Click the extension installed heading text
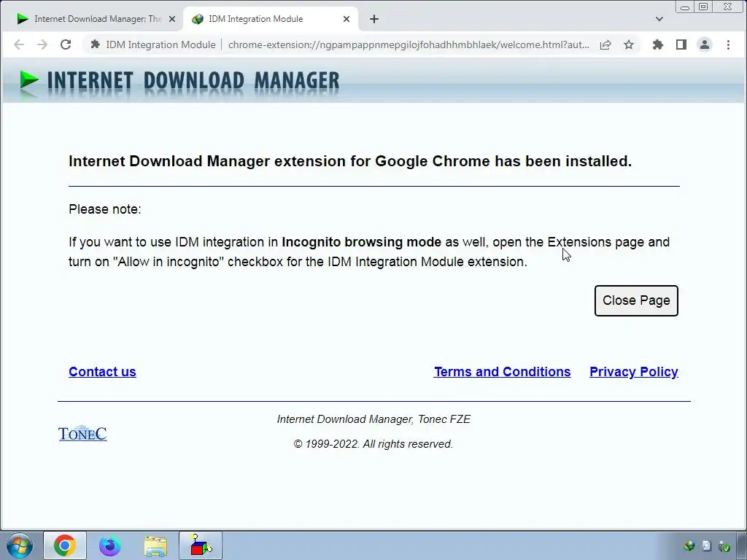 [350, 161]
